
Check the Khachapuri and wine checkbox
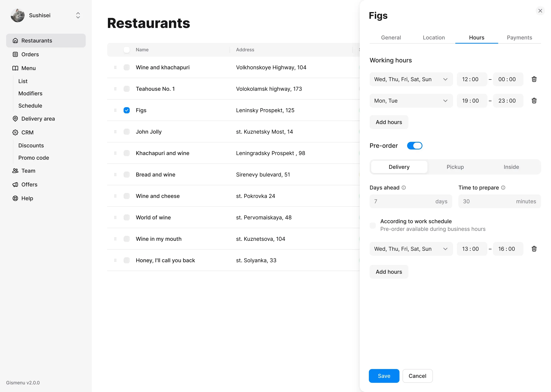(x=127, y=153)
